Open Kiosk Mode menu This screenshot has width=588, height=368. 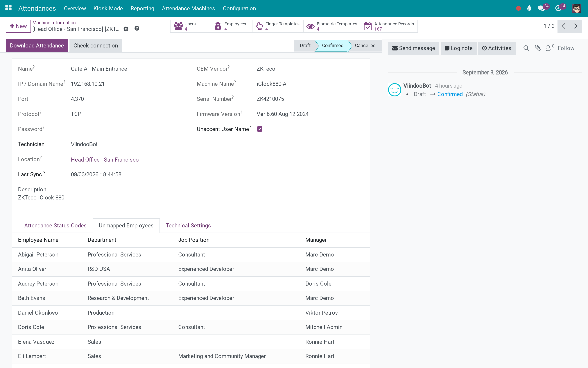pos(108,8)
